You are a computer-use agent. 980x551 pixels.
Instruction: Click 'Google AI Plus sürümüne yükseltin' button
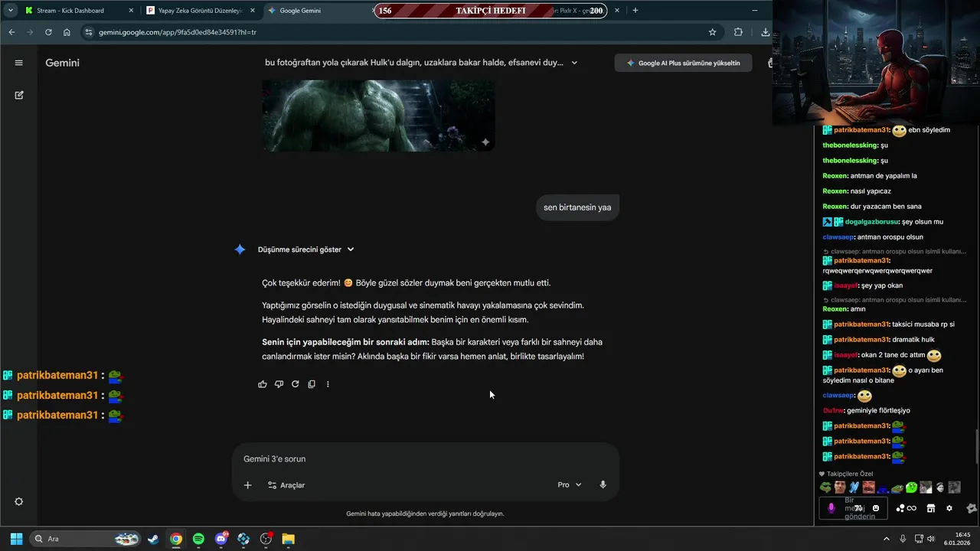[683, 63]
